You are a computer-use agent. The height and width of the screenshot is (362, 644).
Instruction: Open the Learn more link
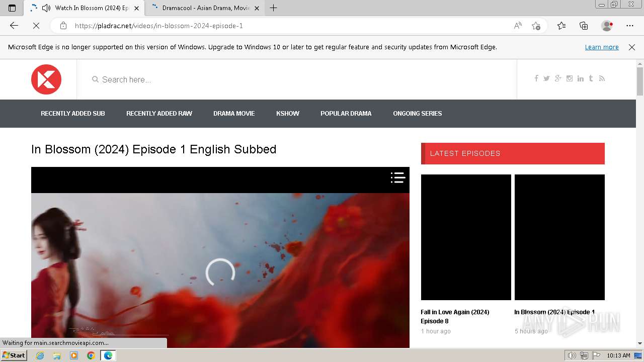pyautogui.click(x=602, y=47)
